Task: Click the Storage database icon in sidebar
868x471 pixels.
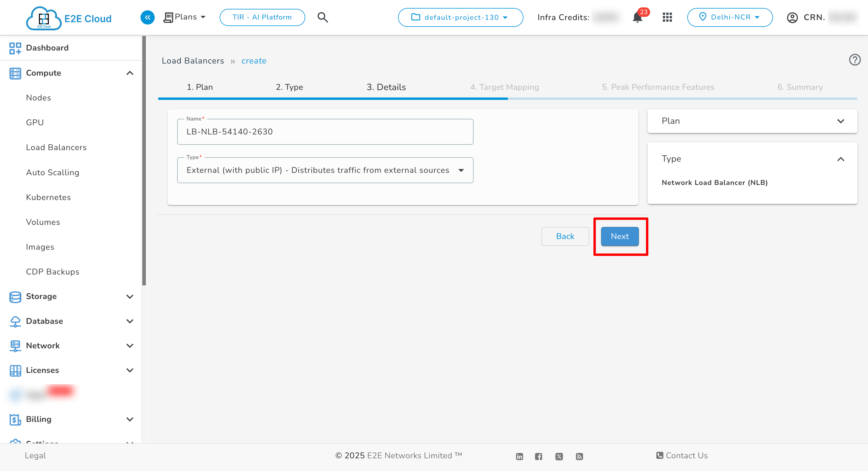Action: 15,296
